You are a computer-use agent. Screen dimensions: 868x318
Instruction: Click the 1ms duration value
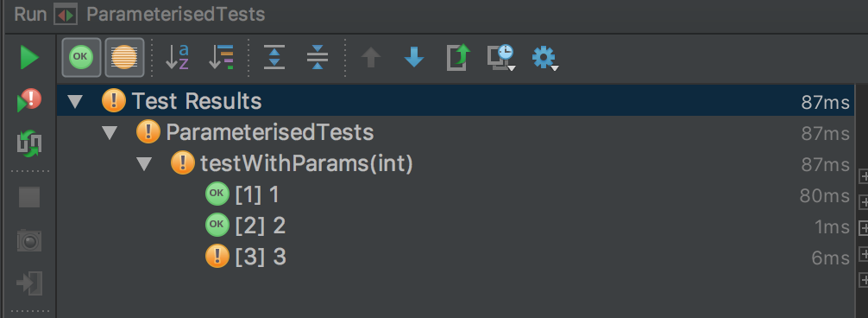[832, 226]
